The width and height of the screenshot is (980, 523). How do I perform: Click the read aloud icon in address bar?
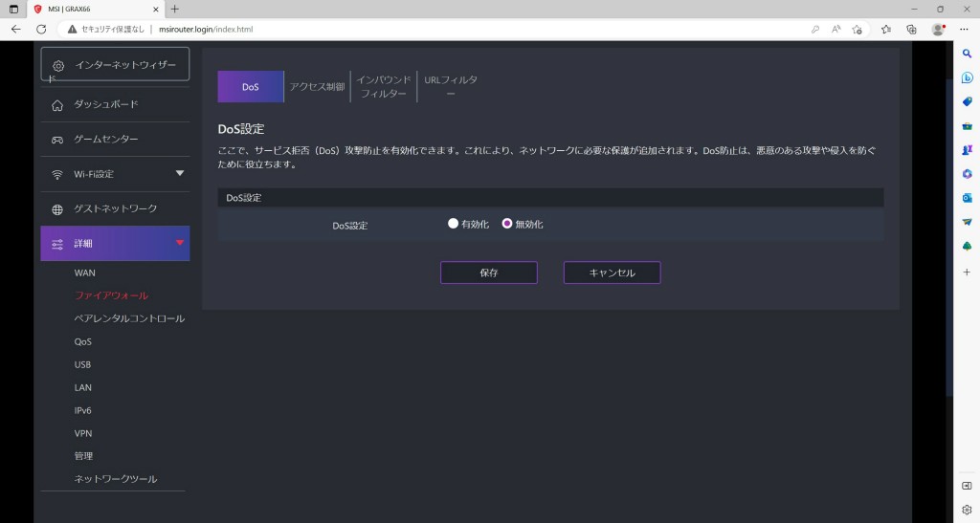point(835,30)
